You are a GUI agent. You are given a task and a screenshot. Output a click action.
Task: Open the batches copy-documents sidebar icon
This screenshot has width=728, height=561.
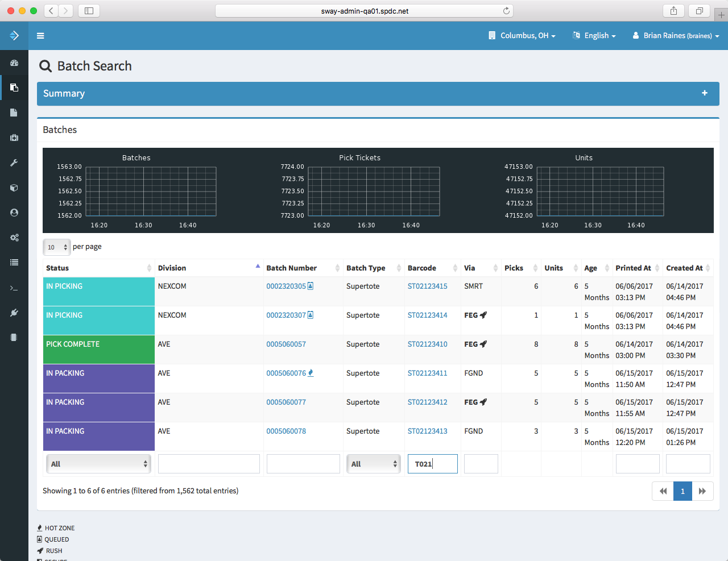14,88
